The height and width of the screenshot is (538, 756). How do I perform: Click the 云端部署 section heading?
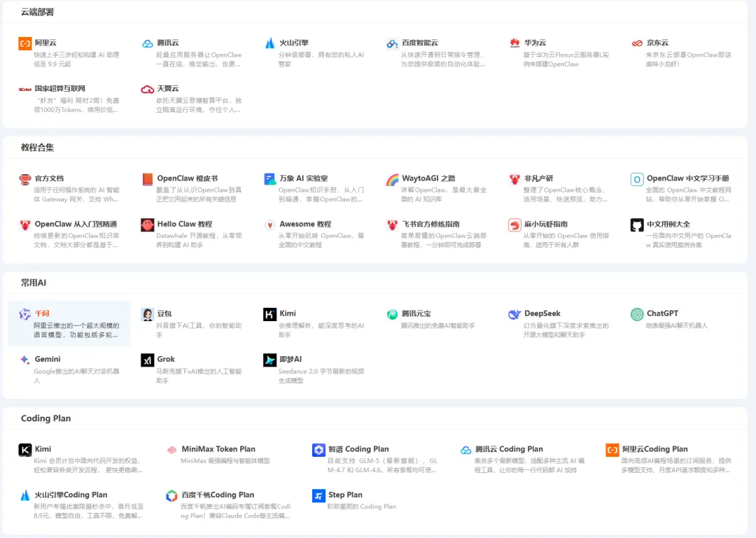(38, 12)
